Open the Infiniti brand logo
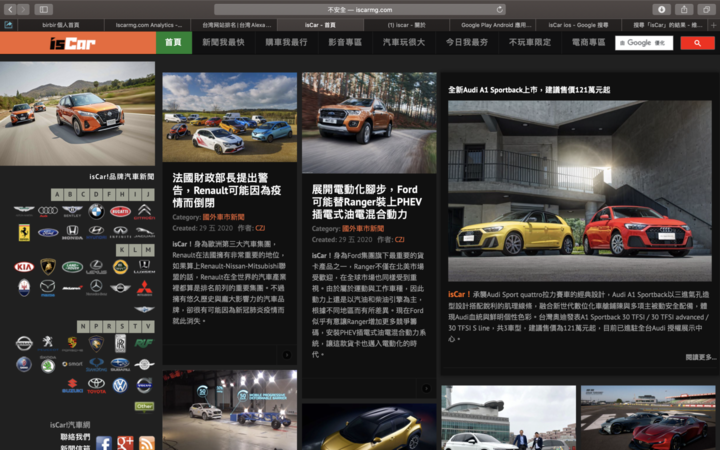720x450 pixels. pyautogui.click(x=120, y=232)
